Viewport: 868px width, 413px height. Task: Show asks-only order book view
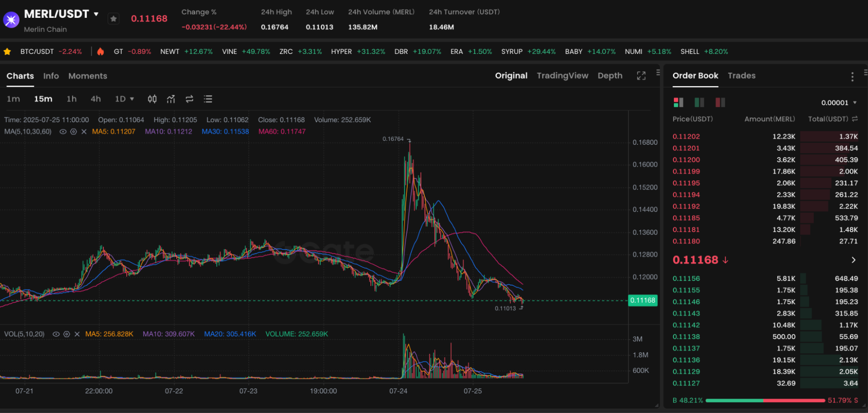pos(720,103)
